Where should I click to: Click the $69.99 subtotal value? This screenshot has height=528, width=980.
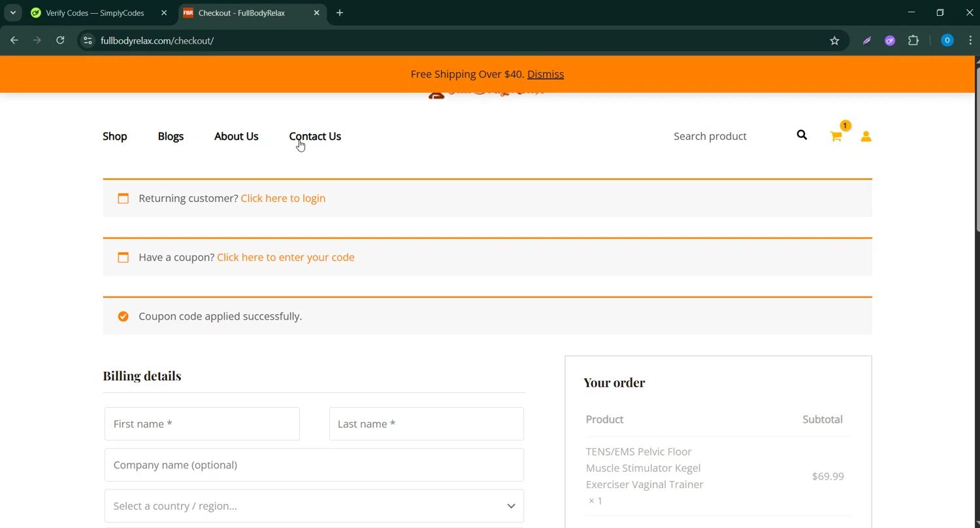coord(828,476)
